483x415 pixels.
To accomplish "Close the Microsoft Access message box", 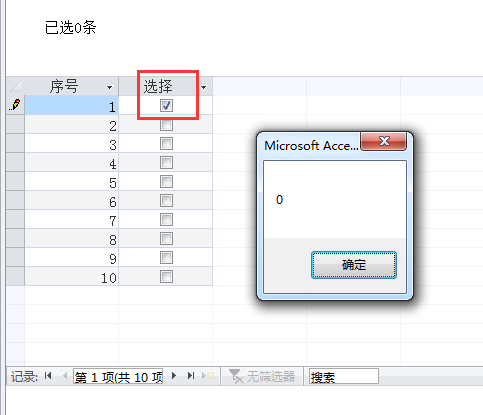I will point(384,142).
